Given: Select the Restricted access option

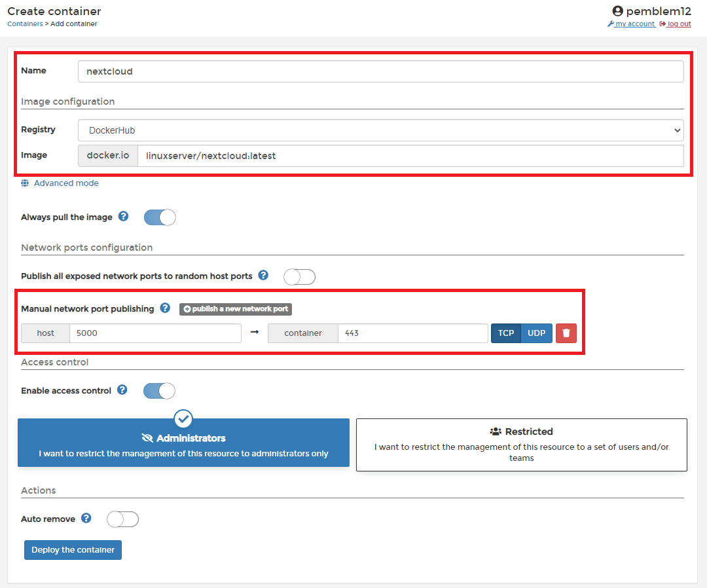Looking at the screenshot, I should coord(521,445).
